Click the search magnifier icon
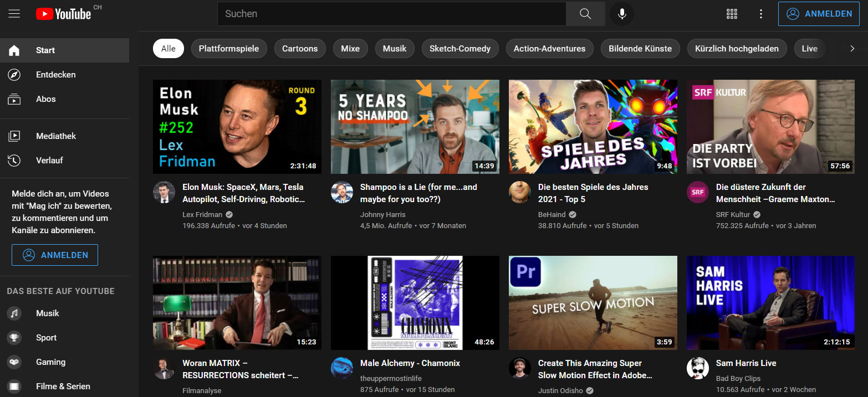This screenshot has width=868, height=397. pyautogui.click(x=585, y=13)
